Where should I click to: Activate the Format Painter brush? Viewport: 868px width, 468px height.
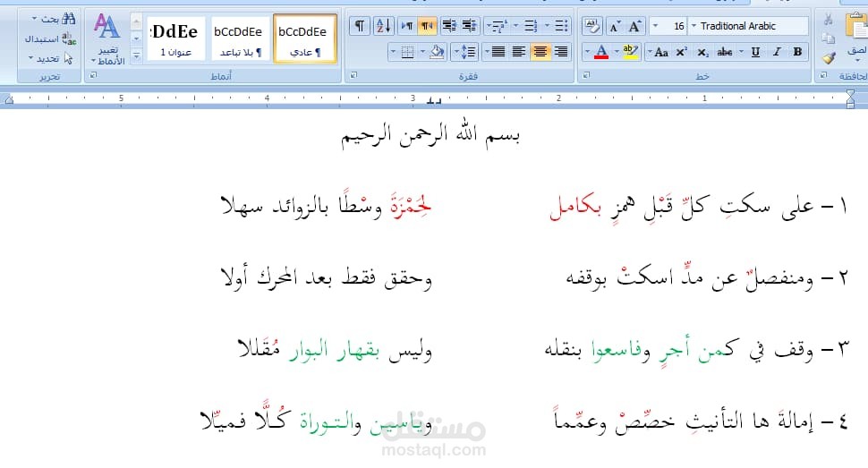pyautogui.click(x=828, y=57)
